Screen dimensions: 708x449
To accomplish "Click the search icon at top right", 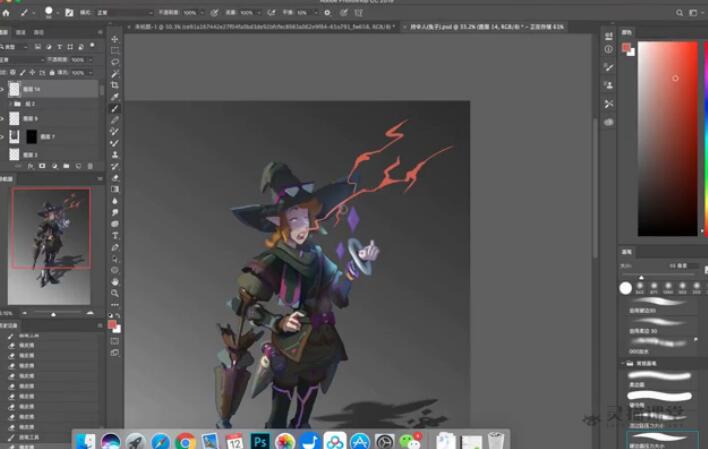I will click(x=679, y=13).
